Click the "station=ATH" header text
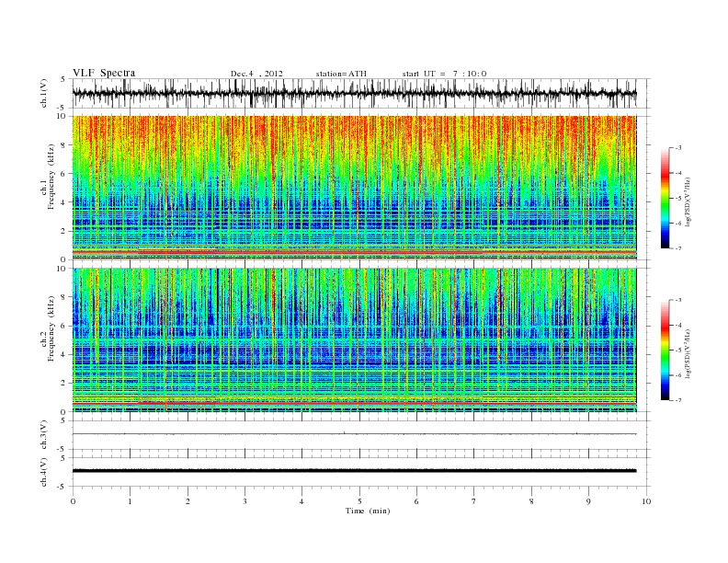Image resolution: width=728 pixels, height=563 pixels. pos(341,74)
